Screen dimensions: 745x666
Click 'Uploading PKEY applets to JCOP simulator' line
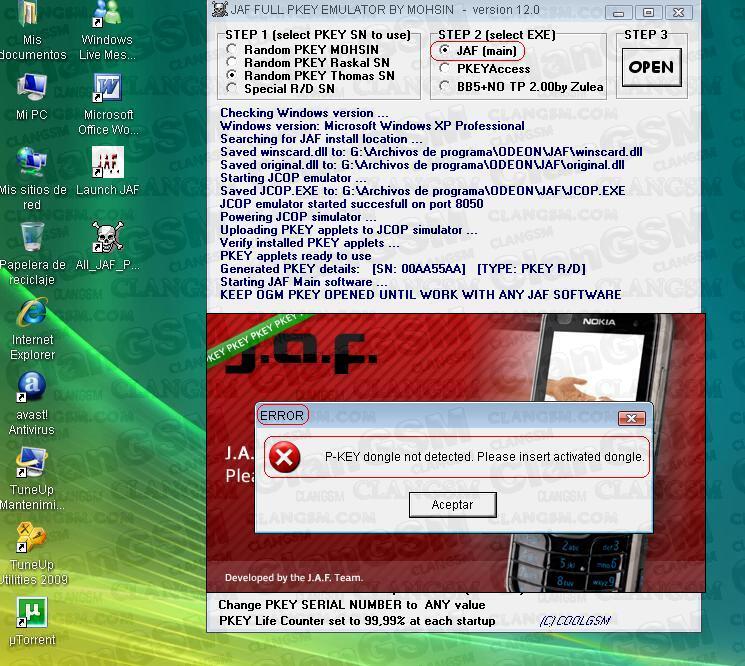pos(349,230)
